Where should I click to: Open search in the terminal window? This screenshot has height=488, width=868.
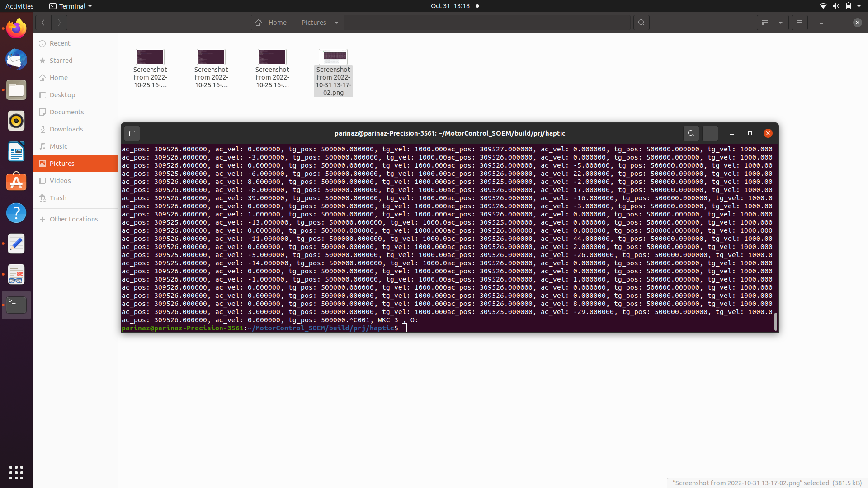[x=691, y=133]
